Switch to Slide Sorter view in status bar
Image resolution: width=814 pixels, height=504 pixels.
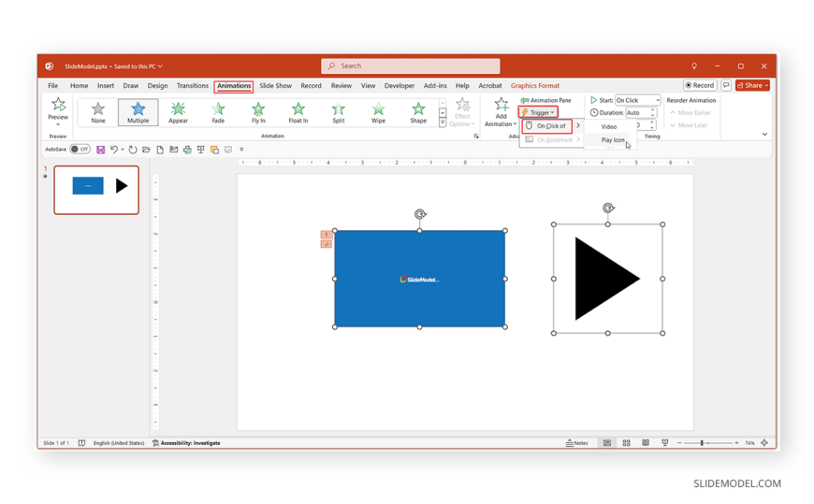coord(626,443)
